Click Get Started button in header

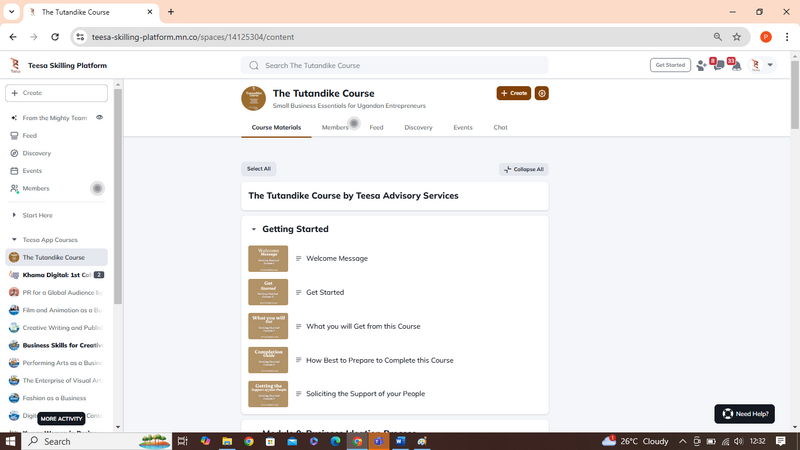pyautogui.click(x=670, y=65)
